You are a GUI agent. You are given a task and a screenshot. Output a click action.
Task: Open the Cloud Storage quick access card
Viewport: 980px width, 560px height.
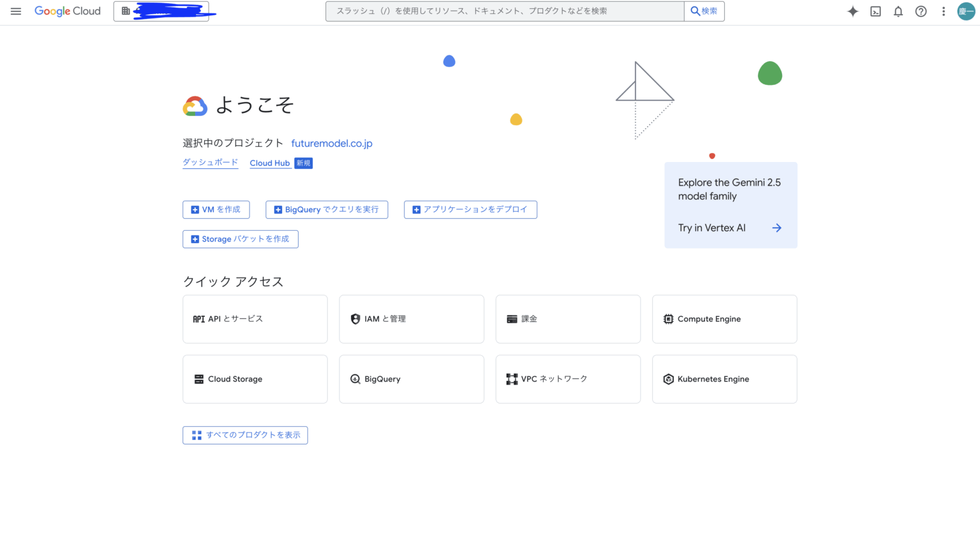coord(255,379)
